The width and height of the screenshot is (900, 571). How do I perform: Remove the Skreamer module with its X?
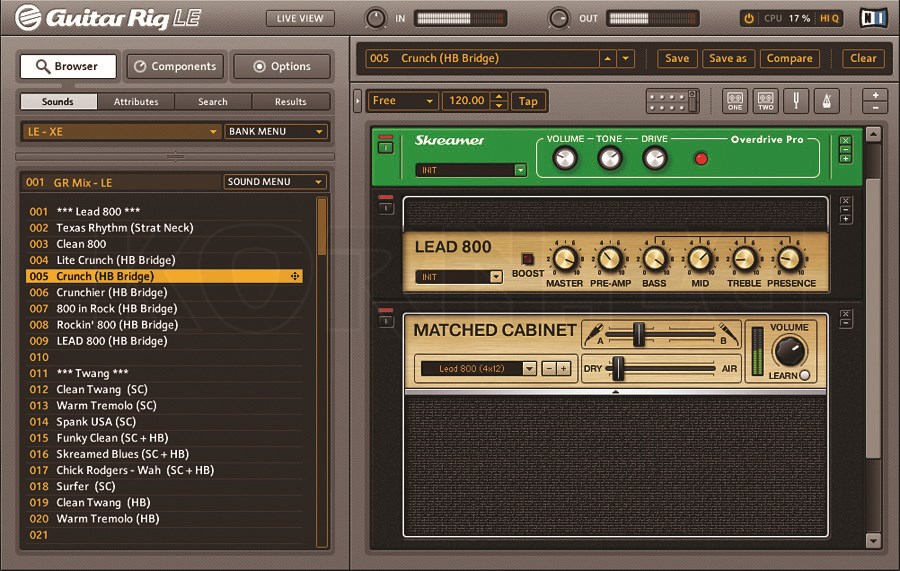point(845,141)
